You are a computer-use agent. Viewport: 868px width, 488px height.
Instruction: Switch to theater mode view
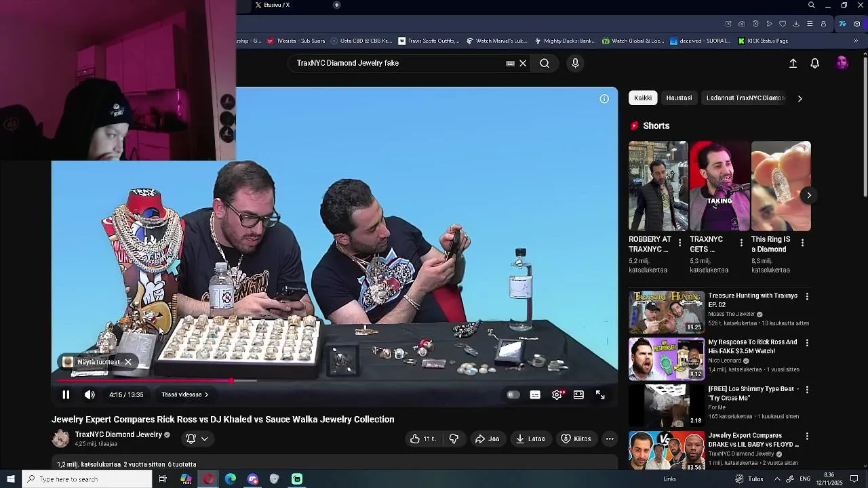pyautogui.click(x=578, y=394)
